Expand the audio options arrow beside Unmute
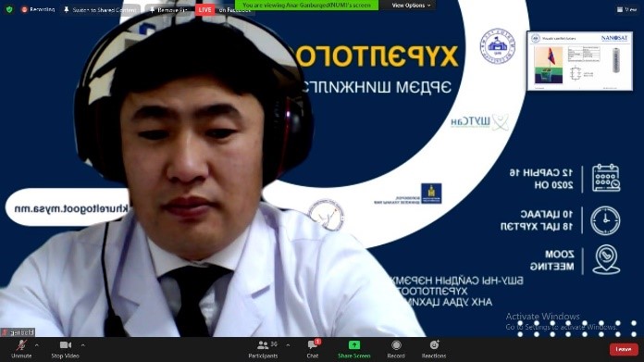Screen dimensions: 644x362 (37, 345)
